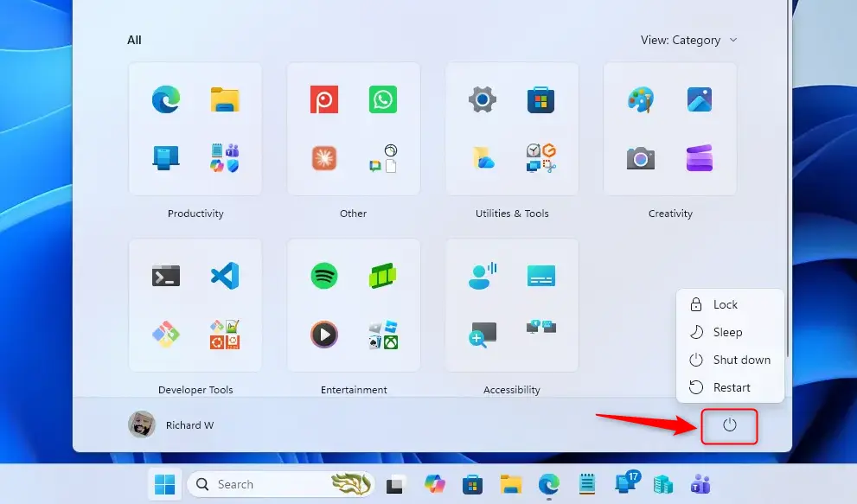Image resolution: width=857 pixels, height=504 pixels.
Task: Click the Utilities & Tools category label
Action: (x=512, y=214)
